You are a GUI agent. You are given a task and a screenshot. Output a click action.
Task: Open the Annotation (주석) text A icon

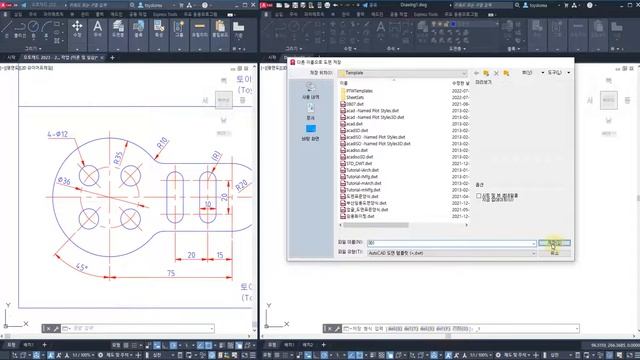(x=98, y=27)
